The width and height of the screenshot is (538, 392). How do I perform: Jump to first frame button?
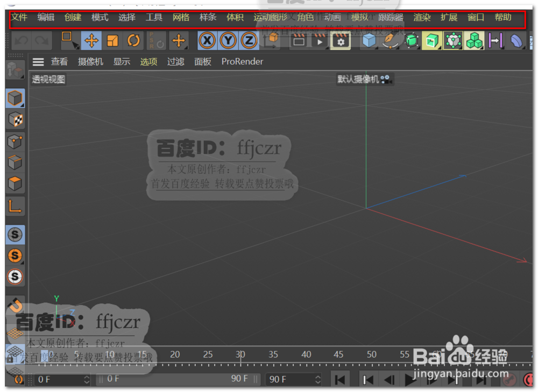[340, 380]
